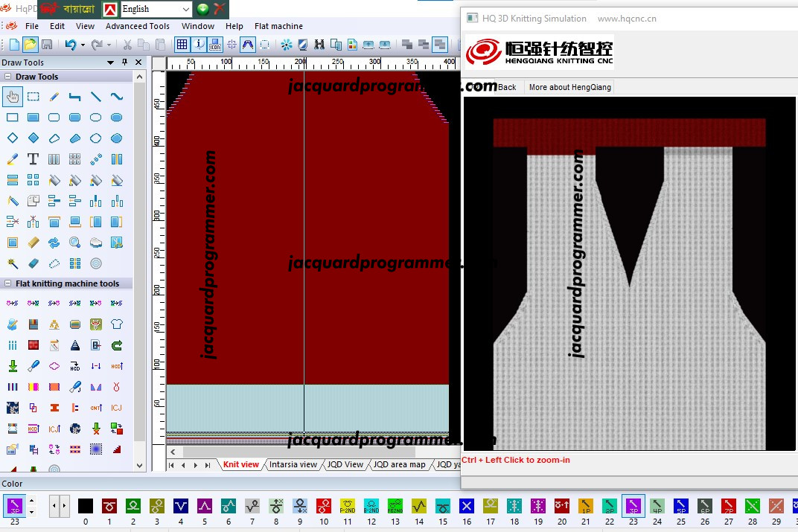Open the Flat machine menu

click(x=278, y=26)
